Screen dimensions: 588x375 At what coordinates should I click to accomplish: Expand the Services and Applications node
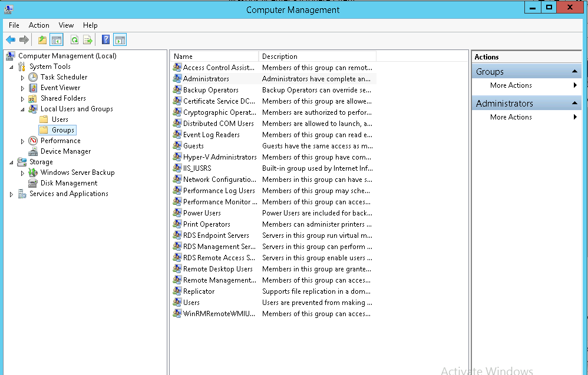coord(11,193)
